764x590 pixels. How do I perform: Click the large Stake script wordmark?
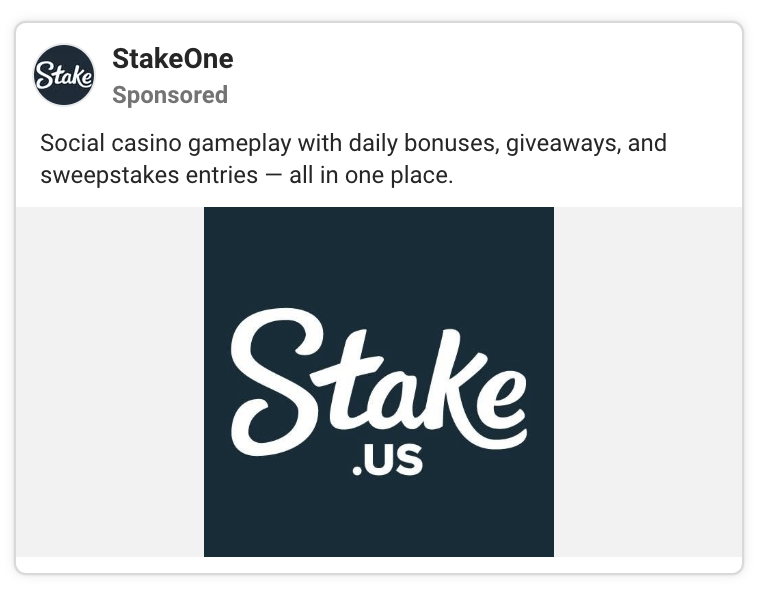[x=378, y=380]
